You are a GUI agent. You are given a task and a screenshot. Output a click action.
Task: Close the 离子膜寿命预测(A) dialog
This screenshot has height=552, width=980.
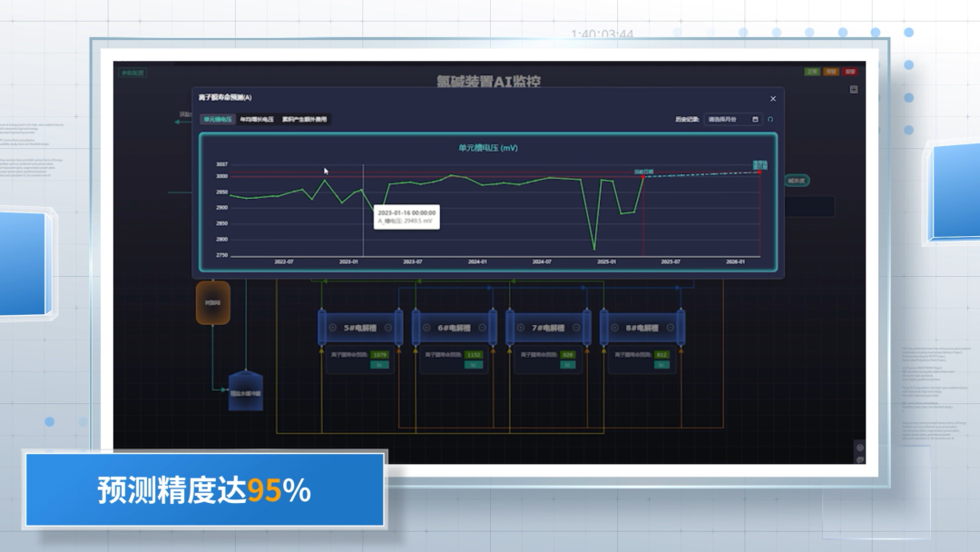click(773, 99)
